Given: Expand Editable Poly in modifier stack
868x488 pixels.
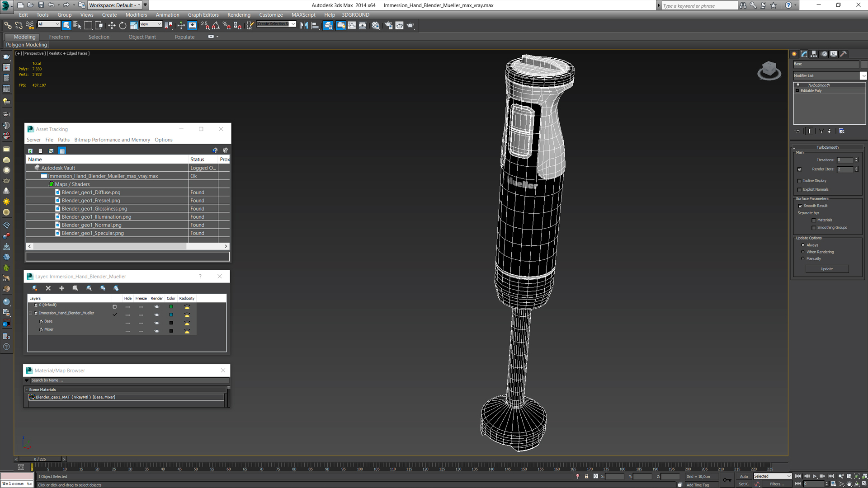Looking at the screenshot, I should (x=797, y=91).
